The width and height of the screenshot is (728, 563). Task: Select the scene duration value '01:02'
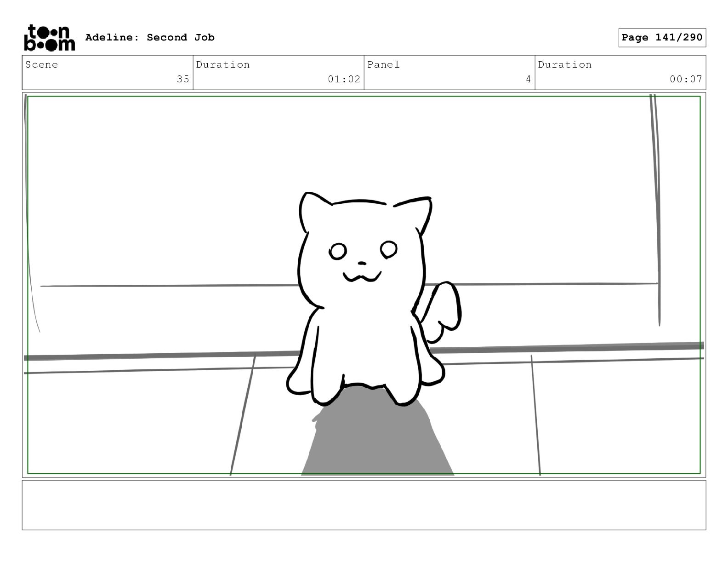point(344,79)
